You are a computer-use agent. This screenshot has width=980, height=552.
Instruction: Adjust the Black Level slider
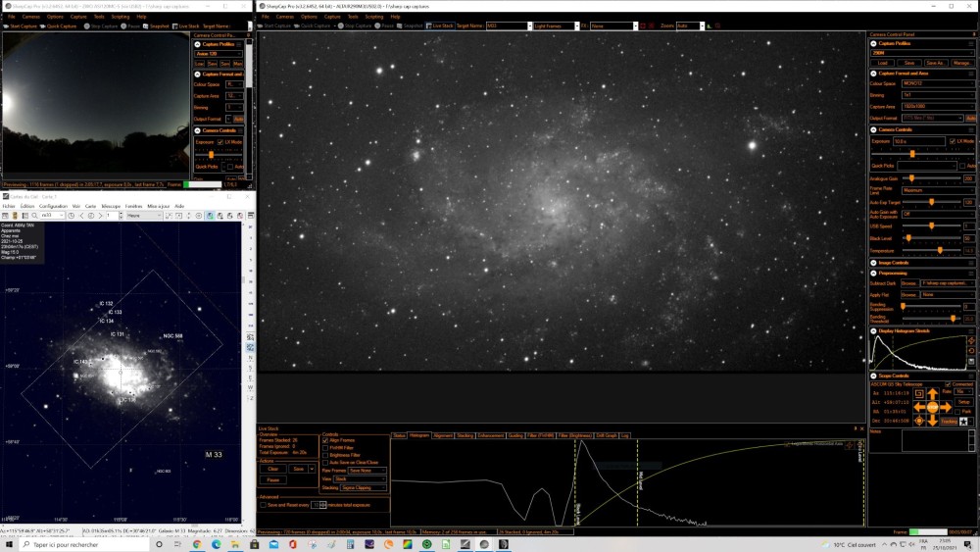pos(931,238)
